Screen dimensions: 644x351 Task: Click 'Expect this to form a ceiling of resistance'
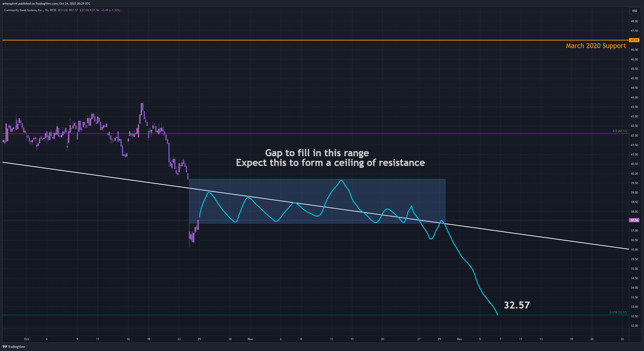[x=330, y=163]
